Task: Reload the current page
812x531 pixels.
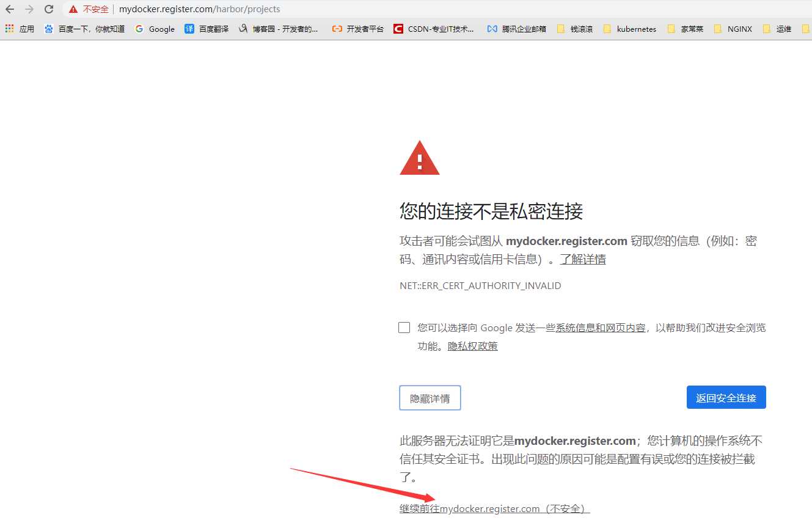Action: pos(48,9)
